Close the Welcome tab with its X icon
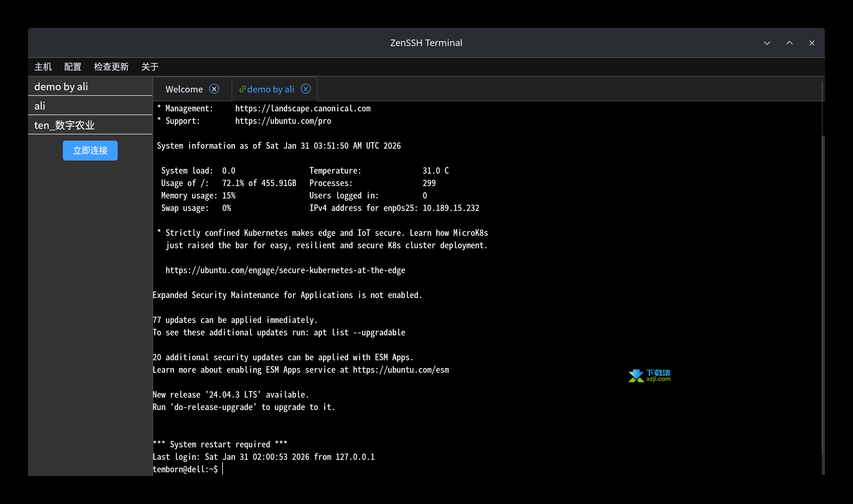Viewport: 853px width, 504px height. point(214,89)
